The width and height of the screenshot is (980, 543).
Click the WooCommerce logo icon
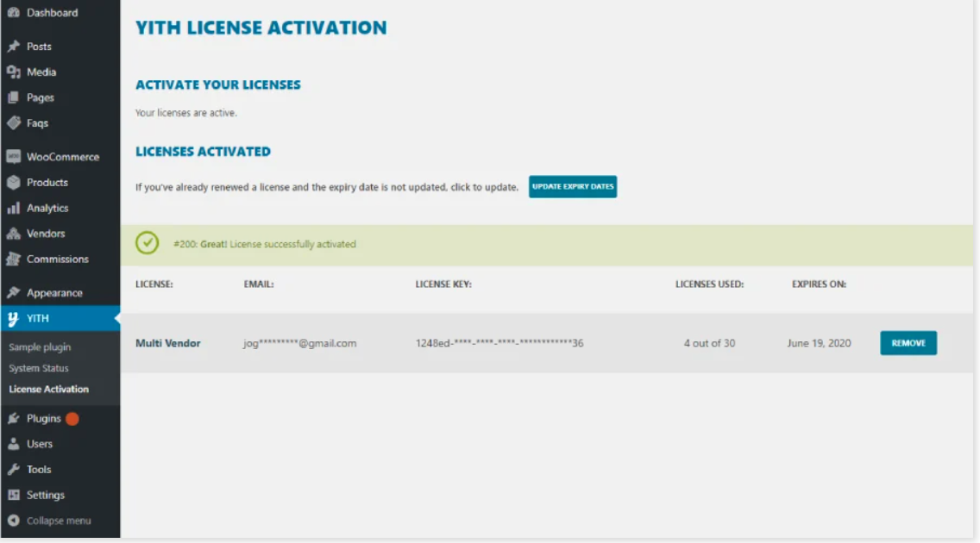pos(13,157)
